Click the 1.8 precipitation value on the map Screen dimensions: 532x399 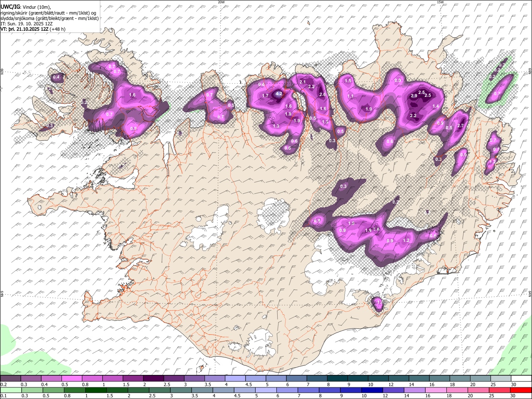[288, 114]
